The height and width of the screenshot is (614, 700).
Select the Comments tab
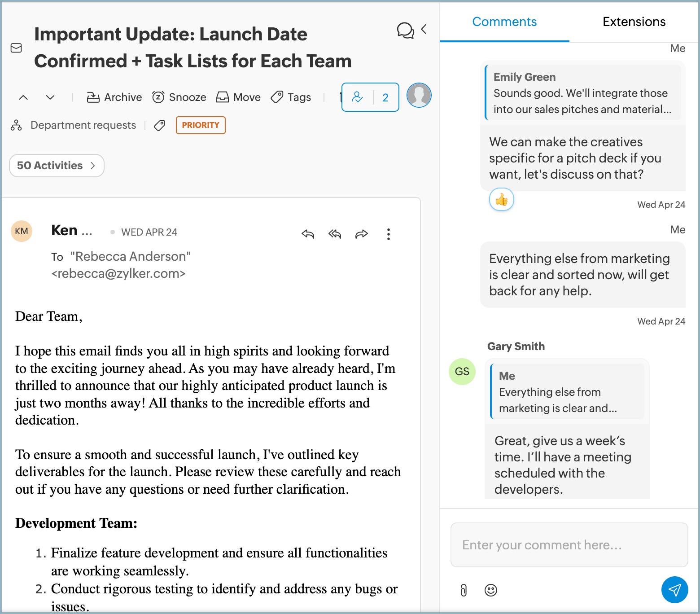tap(504, 22)
